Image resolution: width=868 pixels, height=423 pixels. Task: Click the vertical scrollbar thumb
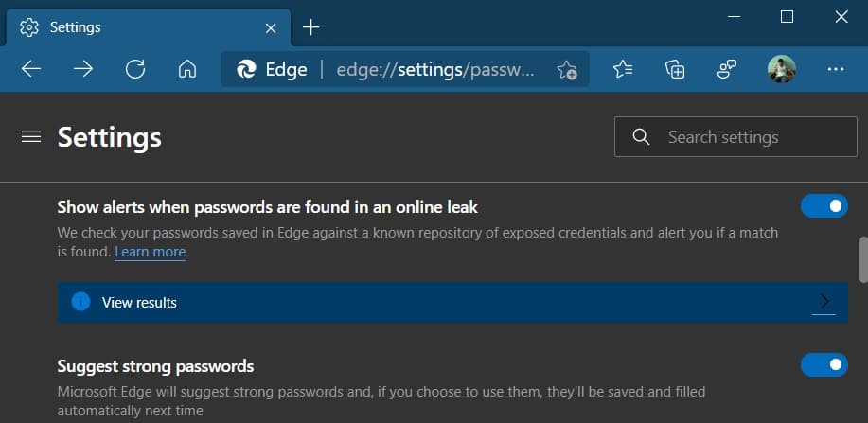pos(862,258)
